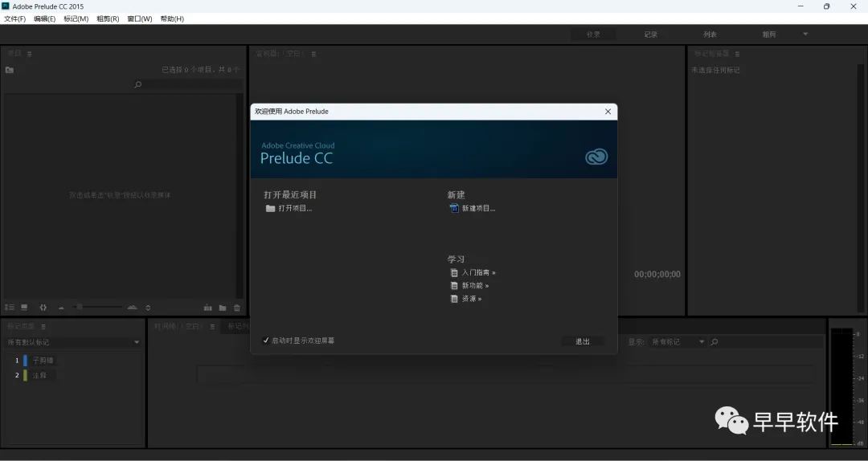This screenshot has width=868, height=461.
Task: Switch to the 记录 workspace
Action: 651,35
